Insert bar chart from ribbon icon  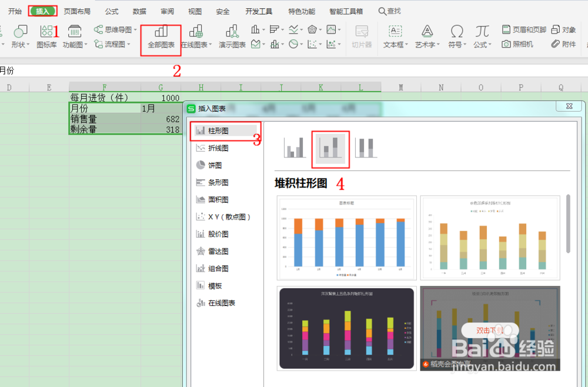coord(275,29)
